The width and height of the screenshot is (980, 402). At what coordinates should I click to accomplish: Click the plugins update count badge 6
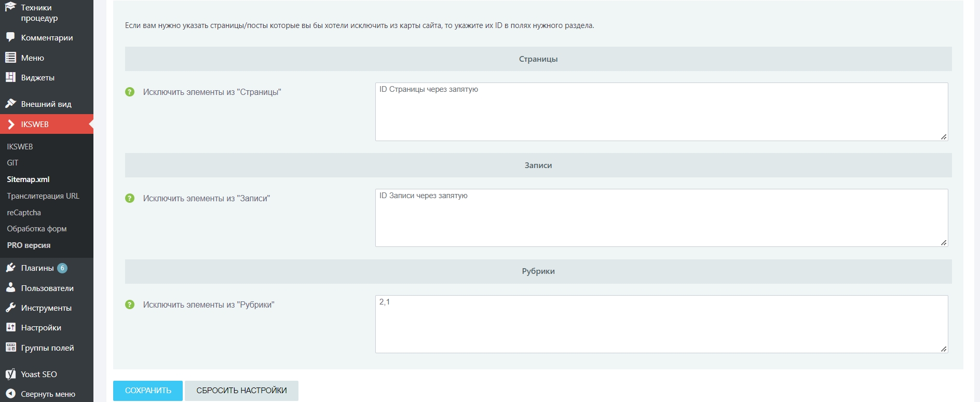pyautogui.click(x=62, y=268)
